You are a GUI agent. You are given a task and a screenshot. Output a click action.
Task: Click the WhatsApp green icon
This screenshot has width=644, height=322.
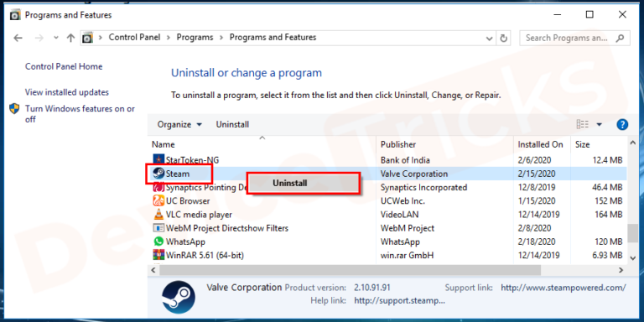158,241
